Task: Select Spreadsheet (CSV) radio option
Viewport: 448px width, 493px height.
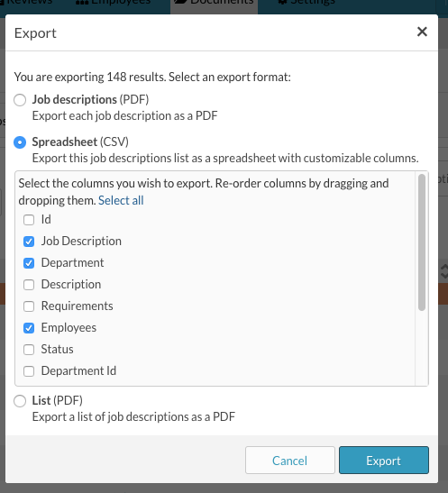Action: click(x=20, y=142)
